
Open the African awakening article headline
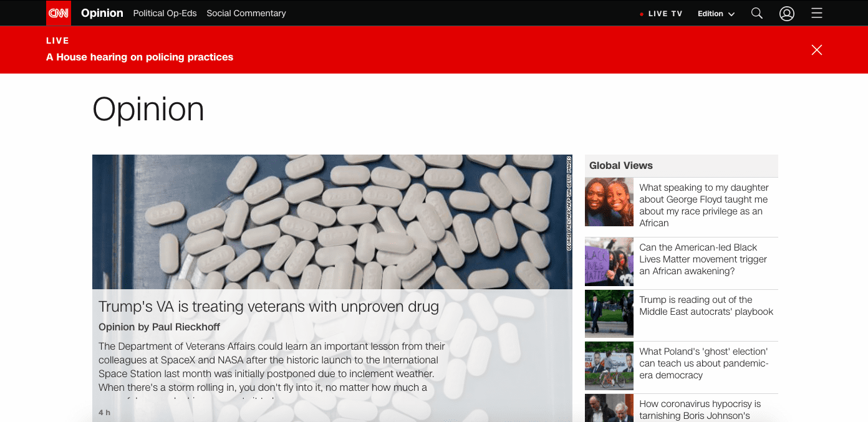tap(703, 259)
